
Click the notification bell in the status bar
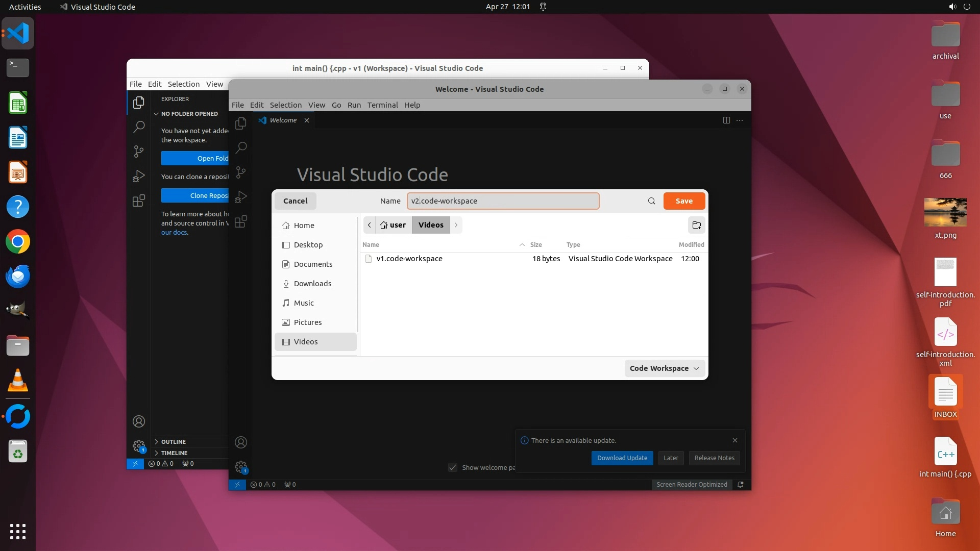point(741,485)
